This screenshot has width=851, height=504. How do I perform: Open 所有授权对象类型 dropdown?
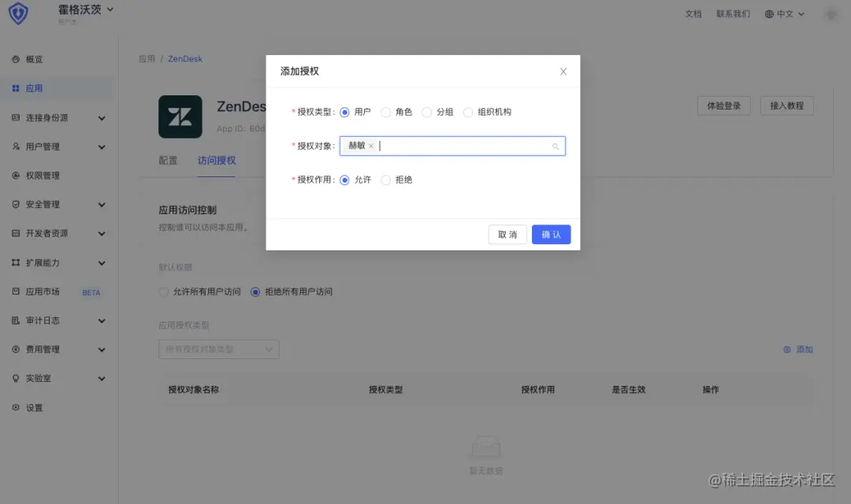[x=219, y=350]
